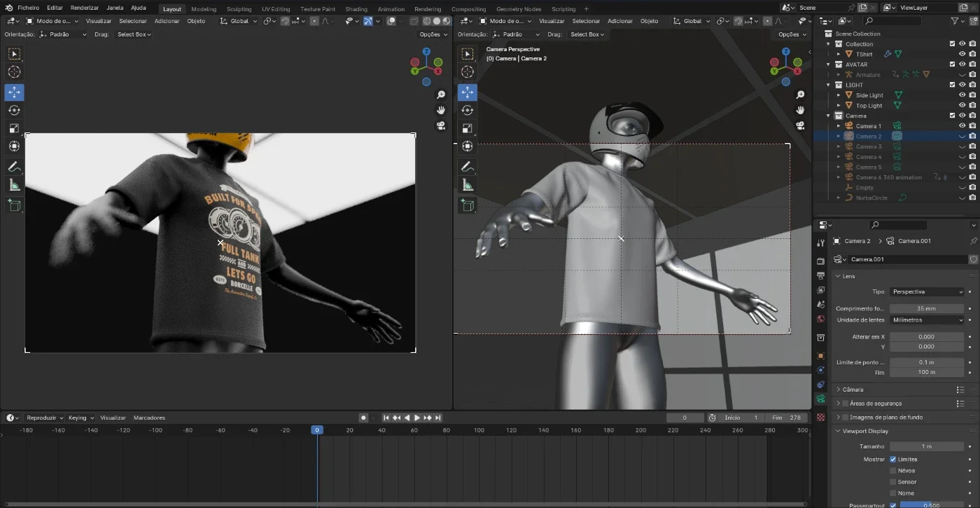Viewport: 980px width, 508px height.
Task: Open the Renderizar menu
Action: click(84, 8)
